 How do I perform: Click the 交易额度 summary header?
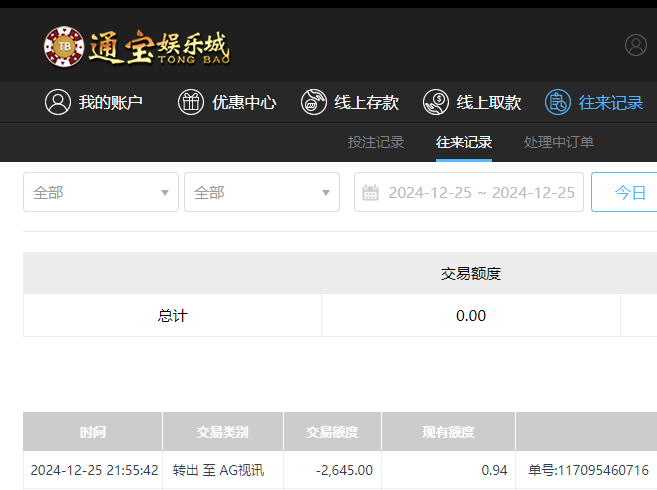[x=471, y=273]
